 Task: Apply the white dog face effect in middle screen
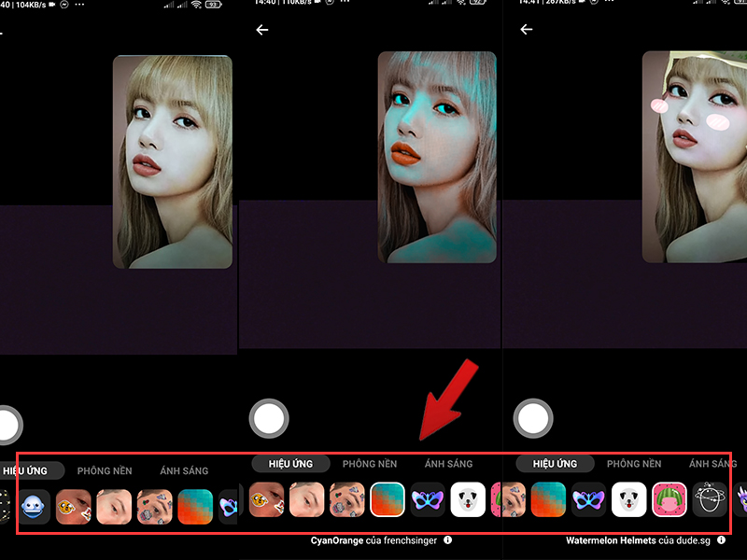468,499
